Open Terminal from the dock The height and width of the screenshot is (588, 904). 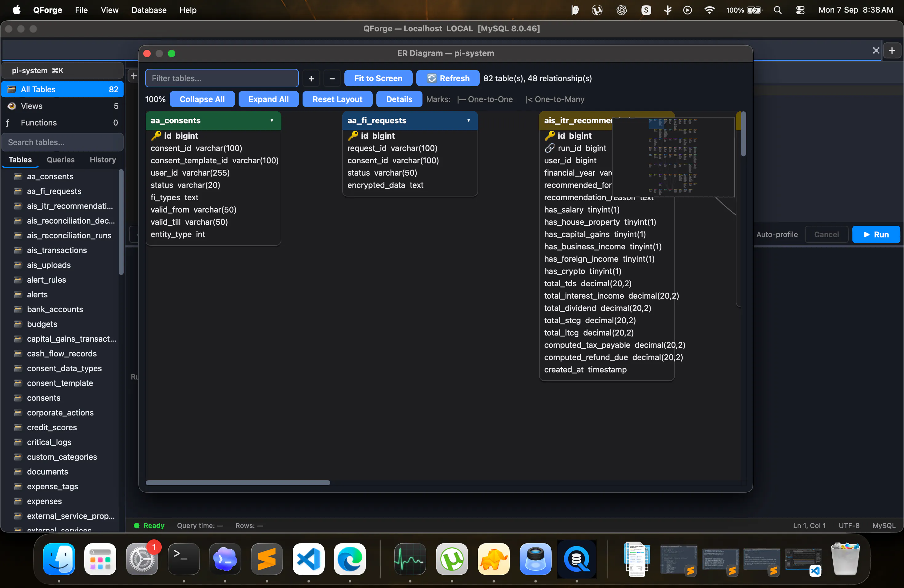pos(184,559)
